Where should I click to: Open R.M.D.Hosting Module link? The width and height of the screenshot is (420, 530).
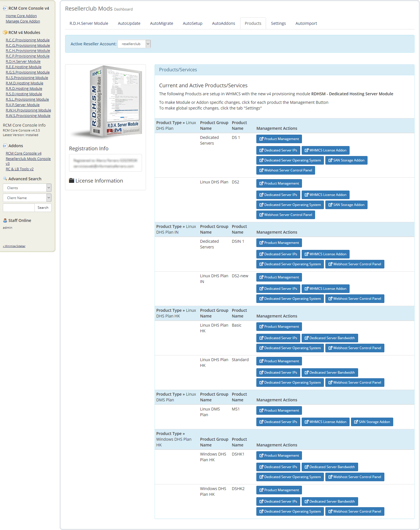click(x=25, y=83)
